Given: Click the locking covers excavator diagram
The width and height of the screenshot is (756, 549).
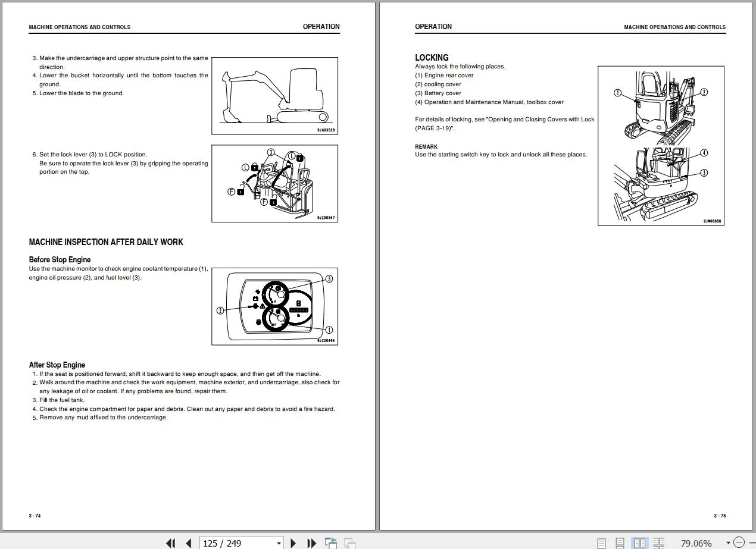Looking at the screenshot, I should tap(661, 146).
